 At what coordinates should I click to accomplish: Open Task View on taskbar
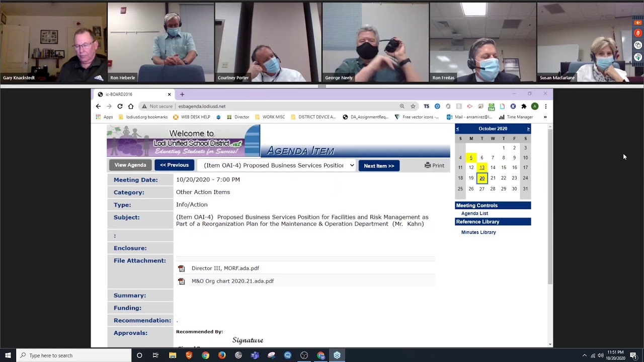pyautogui.click(x=155, y=355)
